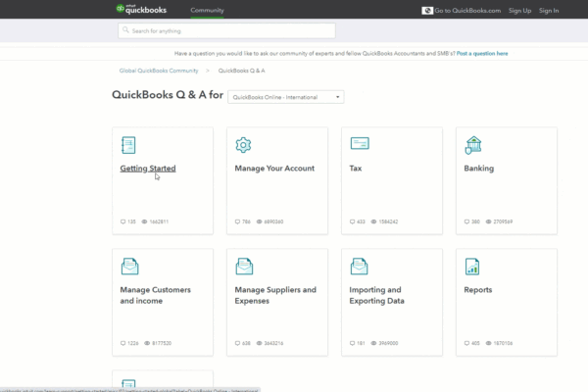
Task: Open the Community tab
Action: coord(207,10)
